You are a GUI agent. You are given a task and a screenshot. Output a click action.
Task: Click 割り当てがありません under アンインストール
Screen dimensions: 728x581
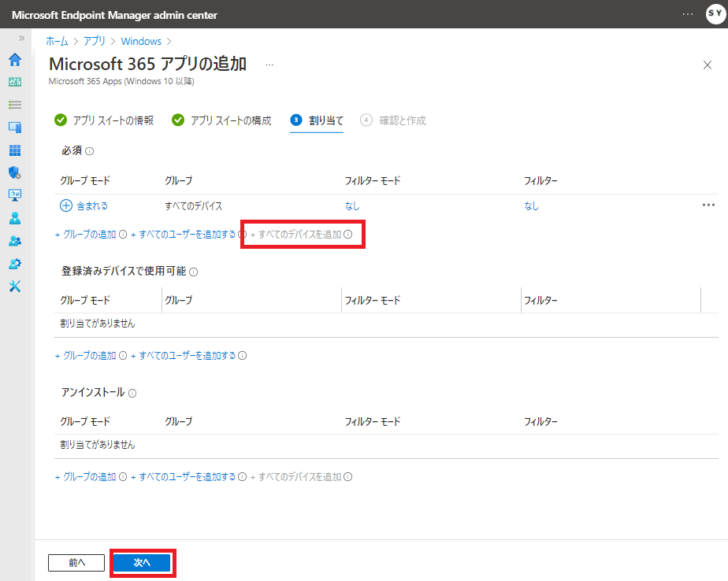click(98, 445)
